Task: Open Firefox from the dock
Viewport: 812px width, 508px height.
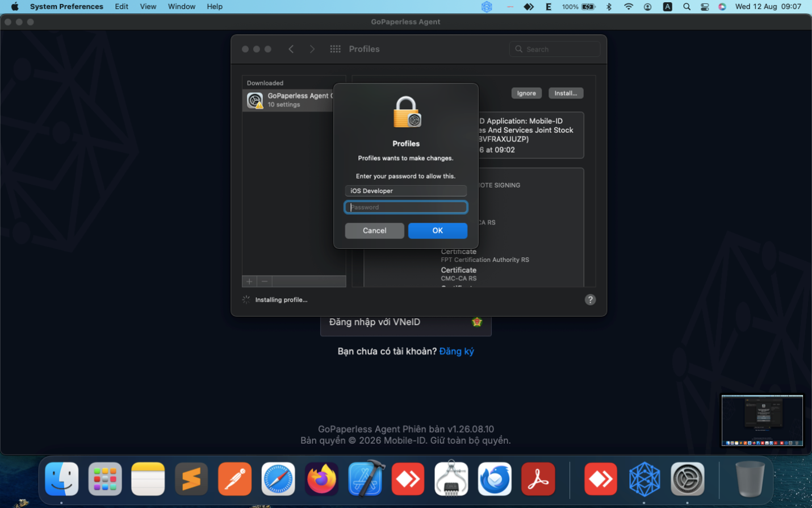Action: click(x=321, y=479)
